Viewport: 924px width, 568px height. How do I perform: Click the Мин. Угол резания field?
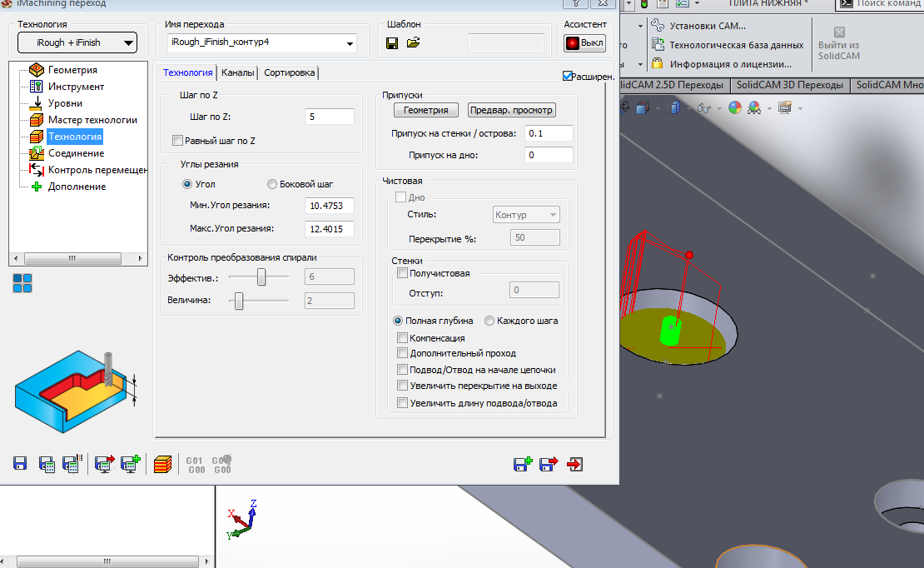330,206
